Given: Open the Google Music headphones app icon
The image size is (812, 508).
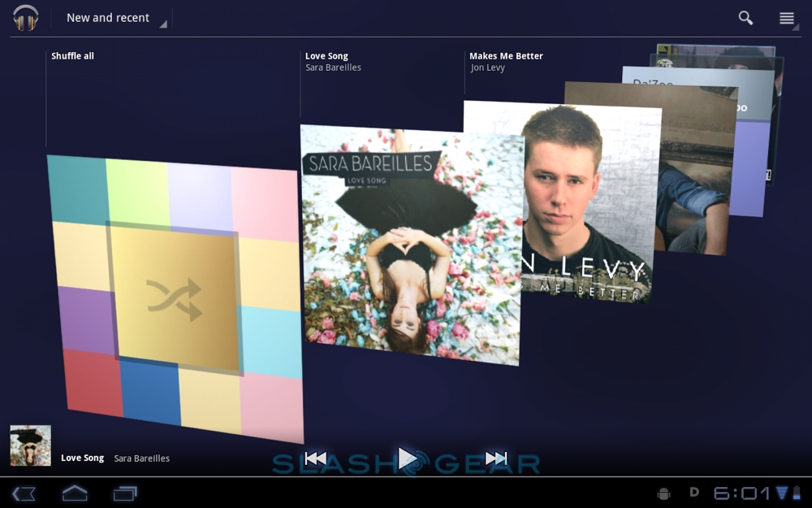Looking at the screenshot, I should coord(26,18).
